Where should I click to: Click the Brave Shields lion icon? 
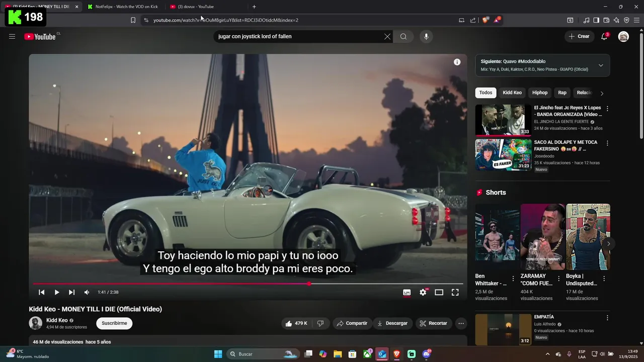click(x=486, y=20)
